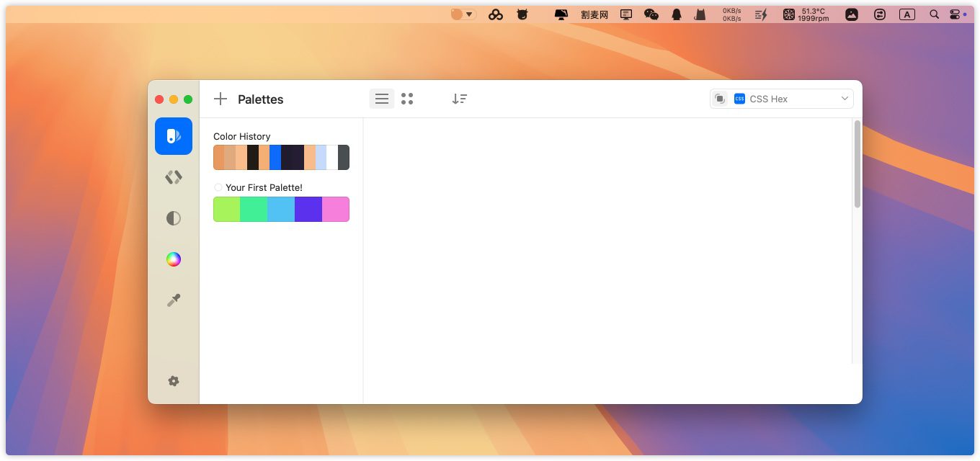Open WeChat from the menu bar
This screenshot has height=461, width=980.
pyautogui.click(x=651, y=14)
